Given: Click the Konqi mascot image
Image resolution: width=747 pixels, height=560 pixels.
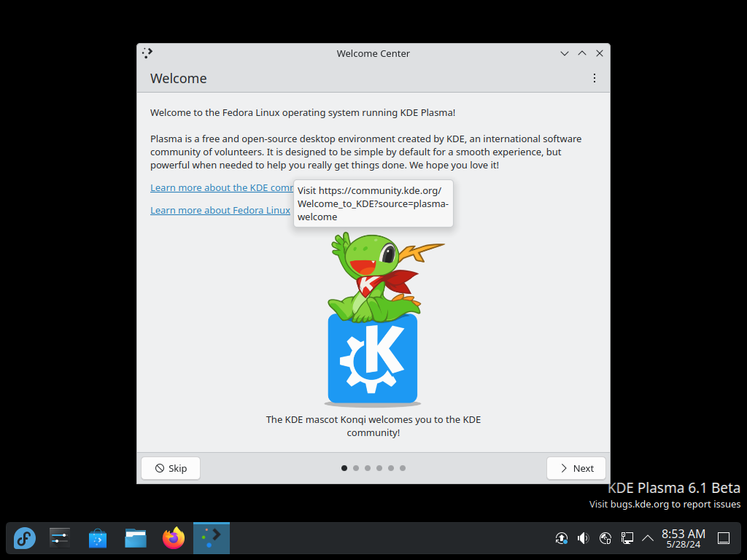Looking at the screenshot, I should point(373,319).
